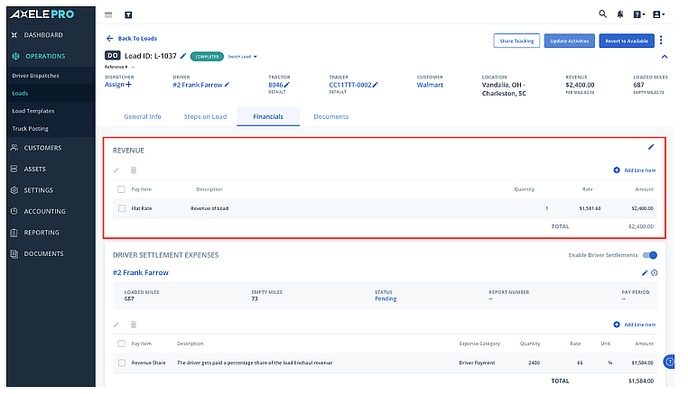688x394 pixels.
Task: Click the COMPLETED status badge
Action: (x=207, y=57)
